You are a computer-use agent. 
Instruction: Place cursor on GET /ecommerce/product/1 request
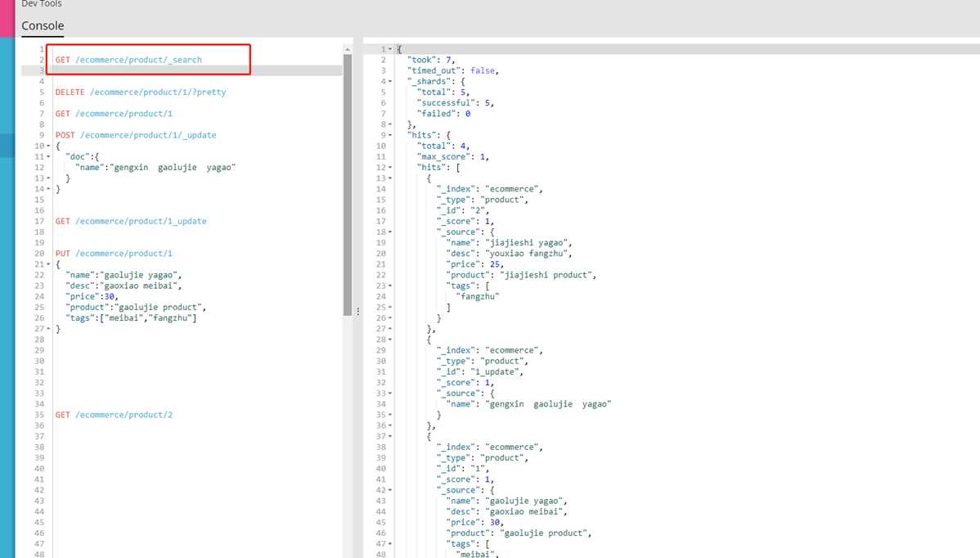(x=114, y=114)
